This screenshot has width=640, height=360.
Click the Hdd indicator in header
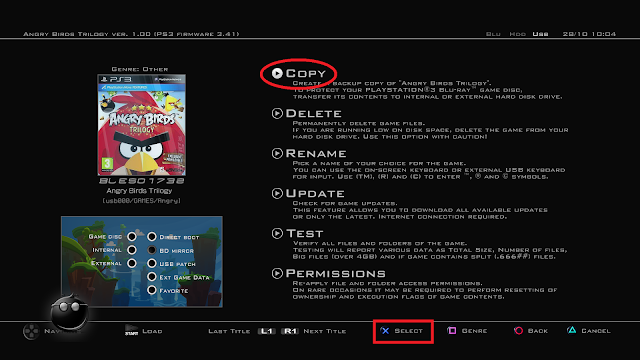518,34
